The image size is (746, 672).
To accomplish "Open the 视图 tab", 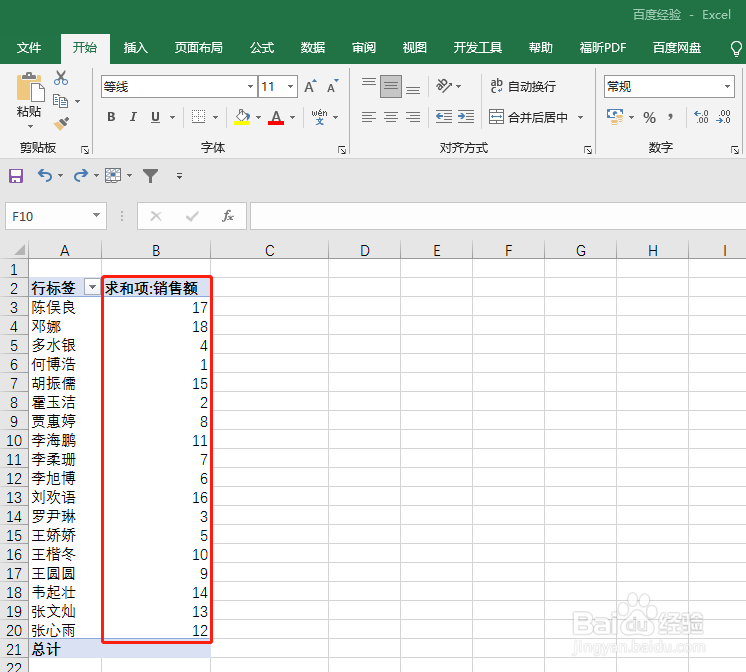I will (414, 48).
